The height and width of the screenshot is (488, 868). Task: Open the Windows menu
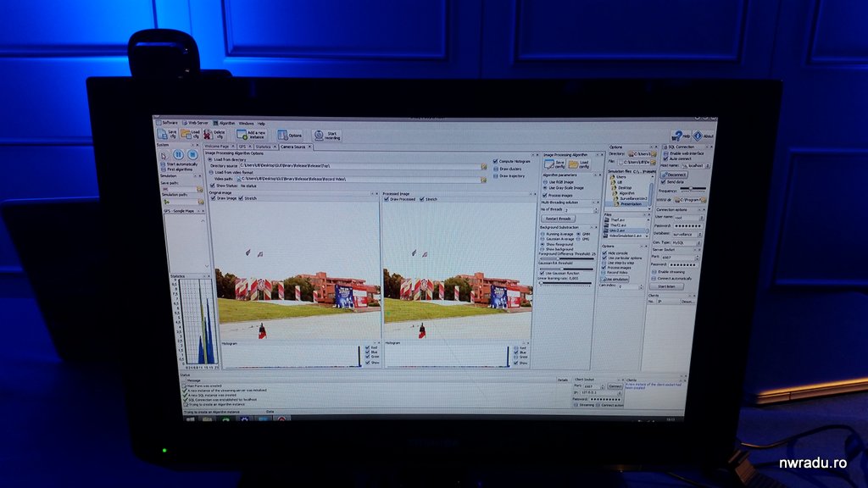(247, 124)
